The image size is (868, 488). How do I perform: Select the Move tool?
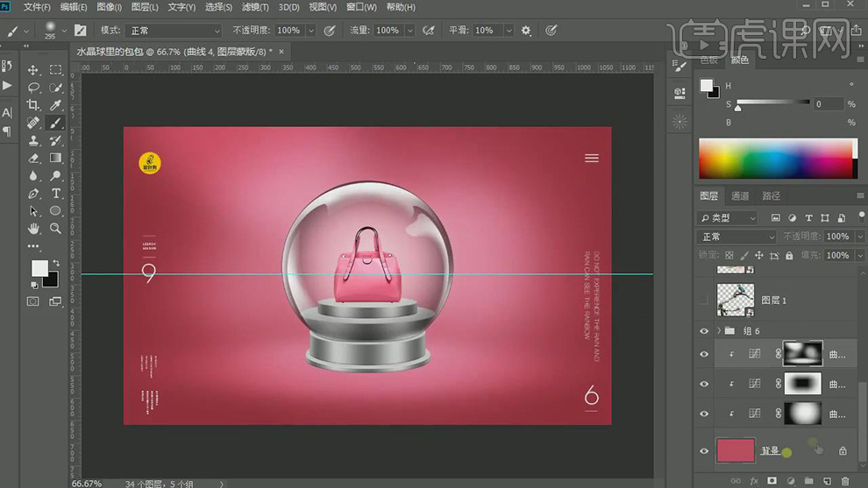[33, 69]
